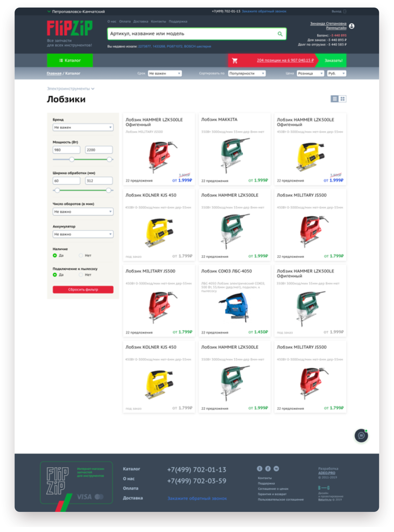The image size is (394, 532).
Task: Open Контакты in the top menu
Action: [158, 22]
